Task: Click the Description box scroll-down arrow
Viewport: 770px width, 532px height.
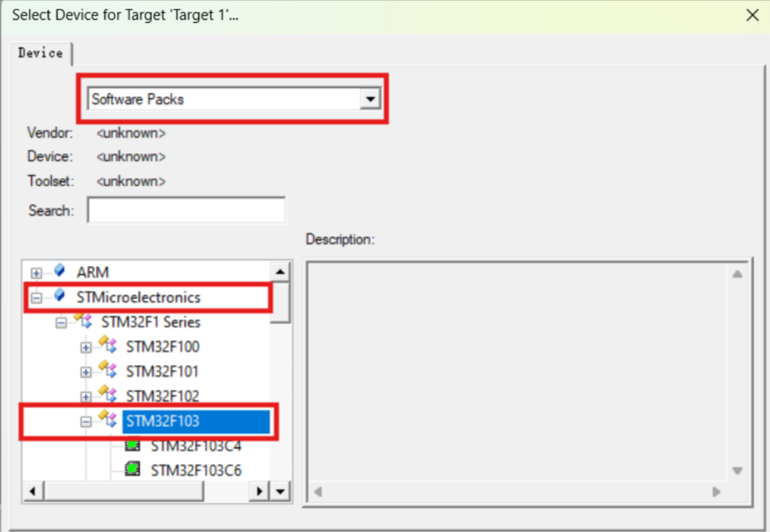Action: (737, 470)
